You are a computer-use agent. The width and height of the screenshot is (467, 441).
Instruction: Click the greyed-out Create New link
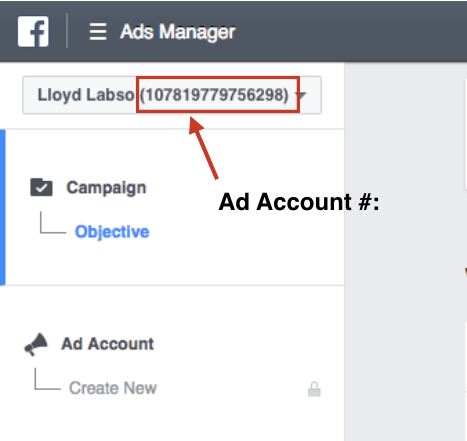pos(113,388)
